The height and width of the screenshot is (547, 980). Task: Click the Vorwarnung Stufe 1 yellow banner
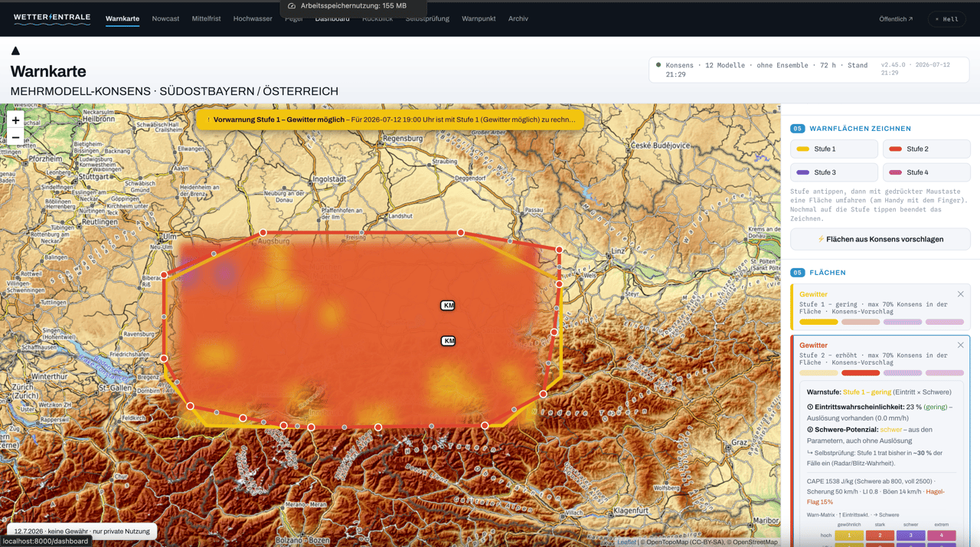[390, 120]
